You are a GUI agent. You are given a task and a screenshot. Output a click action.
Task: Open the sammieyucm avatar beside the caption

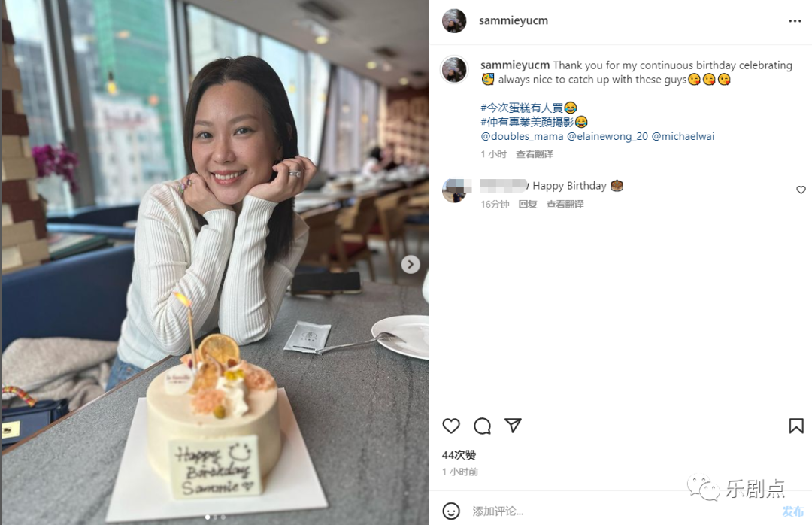point(454,69)
